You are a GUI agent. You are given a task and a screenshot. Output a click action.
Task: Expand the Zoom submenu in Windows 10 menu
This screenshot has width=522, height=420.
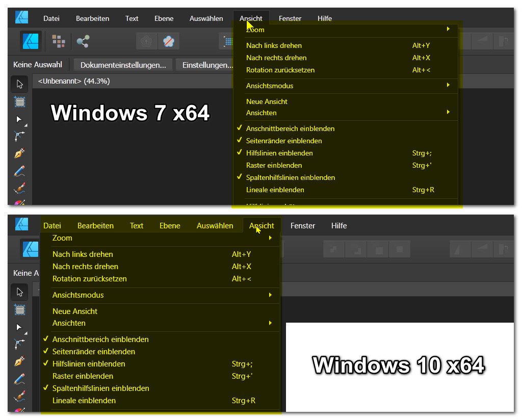[160, 238]
